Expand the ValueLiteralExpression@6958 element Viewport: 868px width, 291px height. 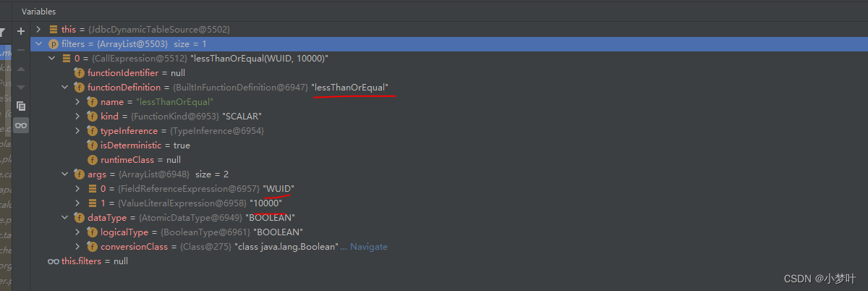(78, 203)
